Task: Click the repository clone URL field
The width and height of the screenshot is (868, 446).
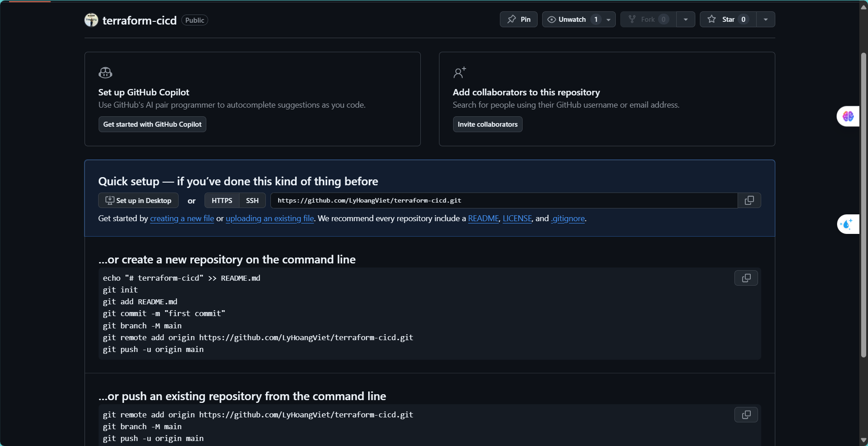Action: click(504, 201)
